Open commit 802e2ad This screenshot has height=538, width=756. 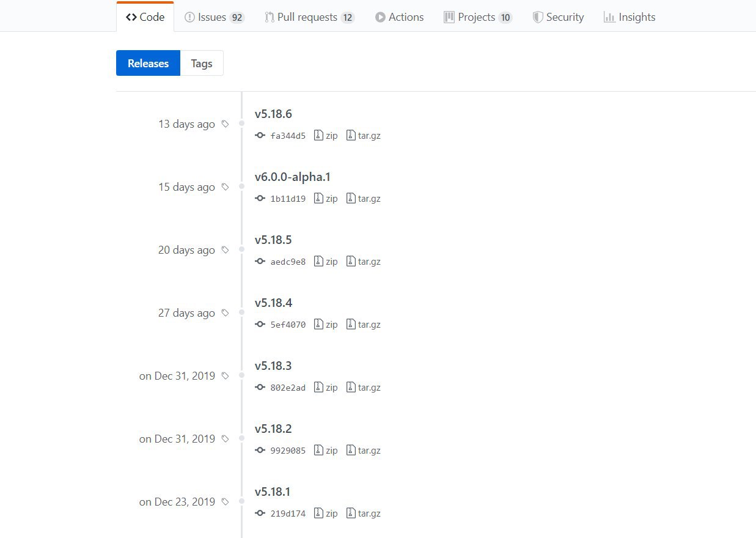(288, 388)
